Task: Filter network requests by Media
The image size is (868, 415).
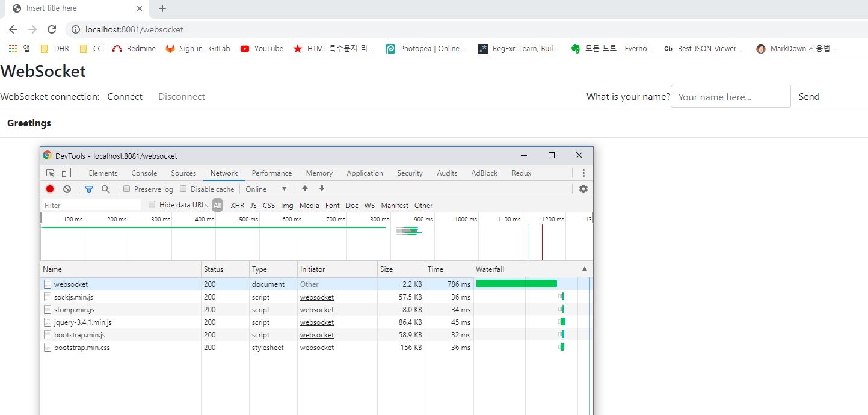Action: click(x=309, y=205)
